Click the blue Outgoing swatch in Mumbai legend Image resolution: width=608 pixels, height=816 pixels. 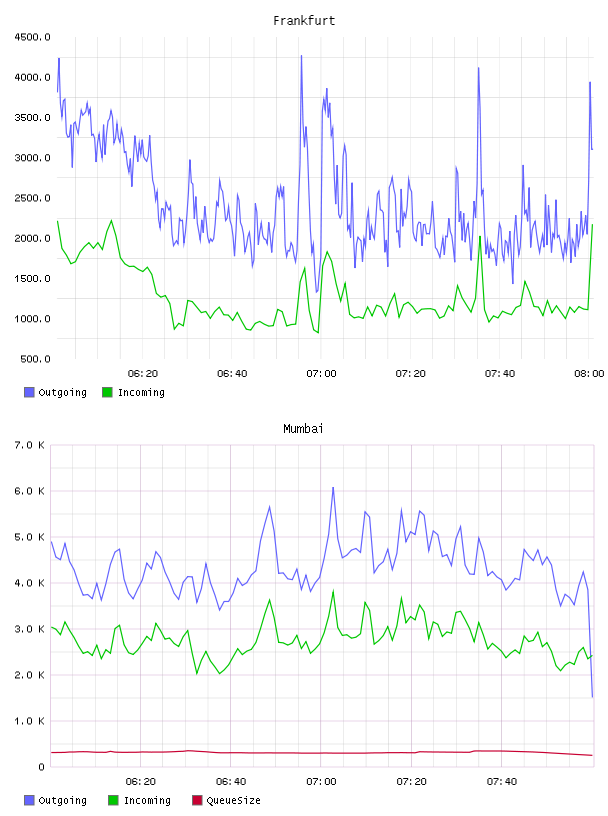click(29, 800)
